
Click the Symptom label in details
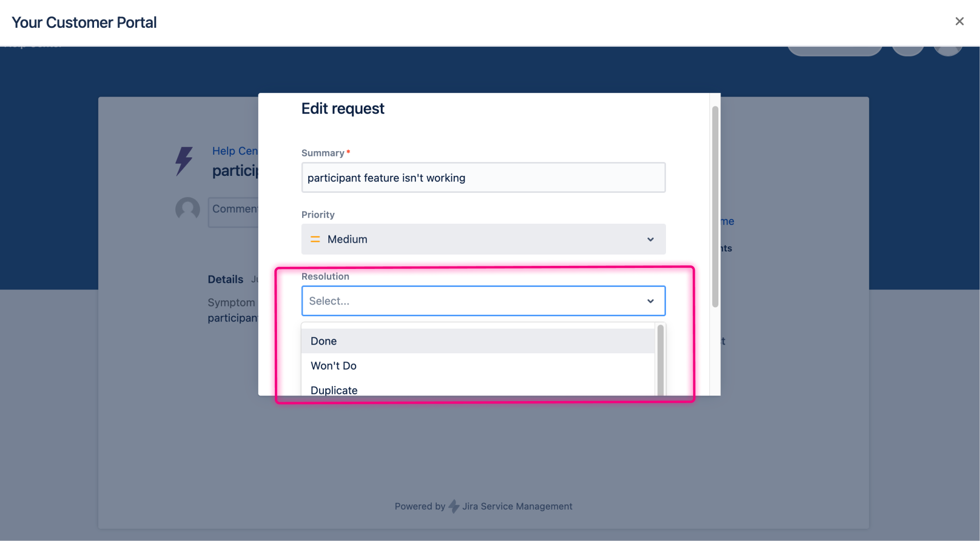(x=231, y=302)
